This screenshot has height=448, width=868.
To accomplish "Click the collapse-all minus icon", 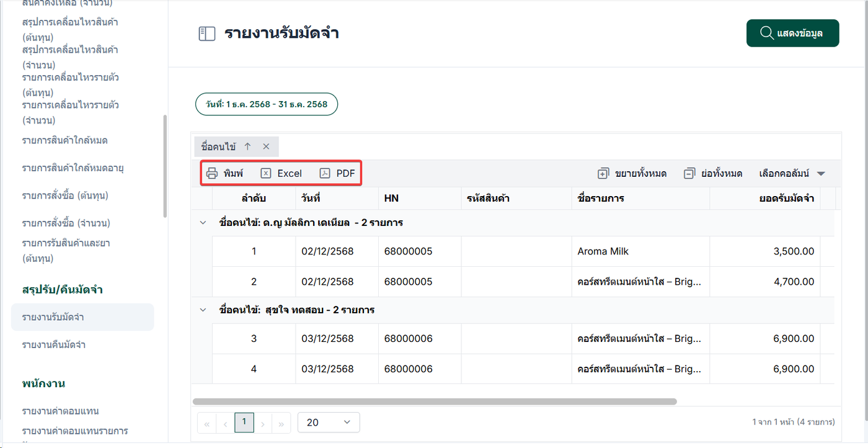I will click(x=689, y=174).
